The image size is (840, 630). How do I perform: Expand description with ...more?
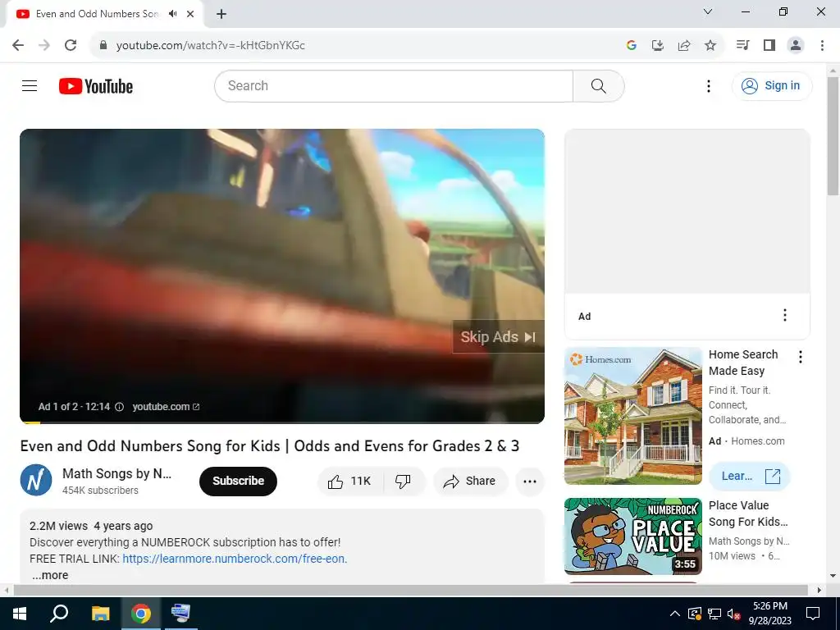[x=50, y=575]
